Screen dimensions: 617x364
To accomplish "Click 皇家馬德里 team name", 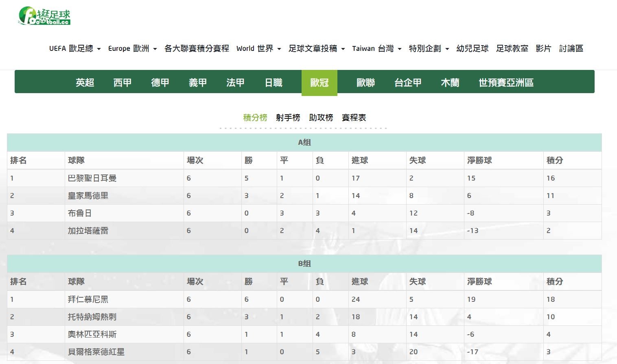I will tap(88, 196).
